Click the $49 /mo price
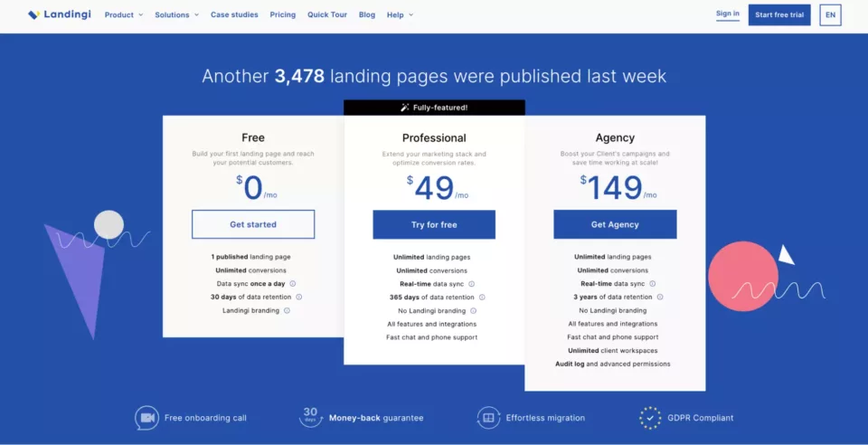868x445 pixels. [x=438, y=188]
